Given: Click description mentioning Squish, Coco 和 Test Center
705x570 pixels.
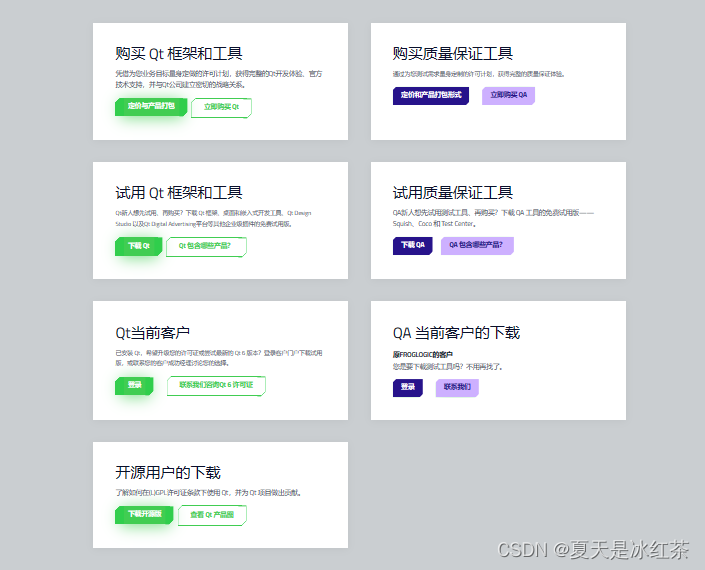Looking at the screenshot, I should point(493,218).
